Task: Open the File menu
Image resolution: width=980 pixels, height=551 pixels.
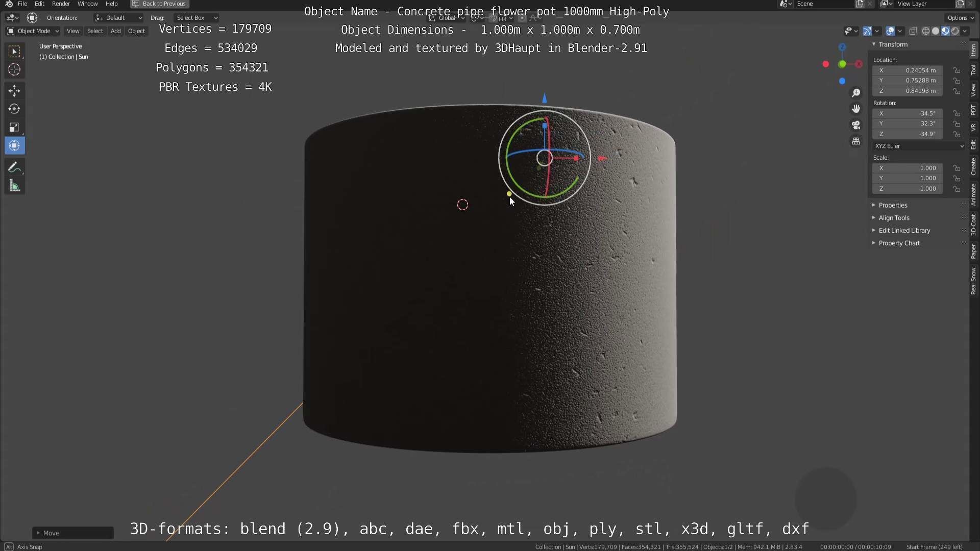Action: coord(22,4)
